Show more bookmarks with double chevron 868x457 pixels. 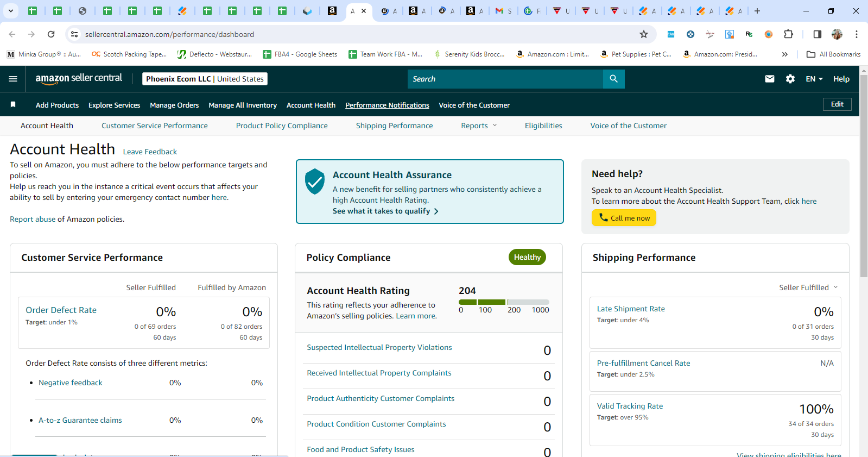point(784,54)
